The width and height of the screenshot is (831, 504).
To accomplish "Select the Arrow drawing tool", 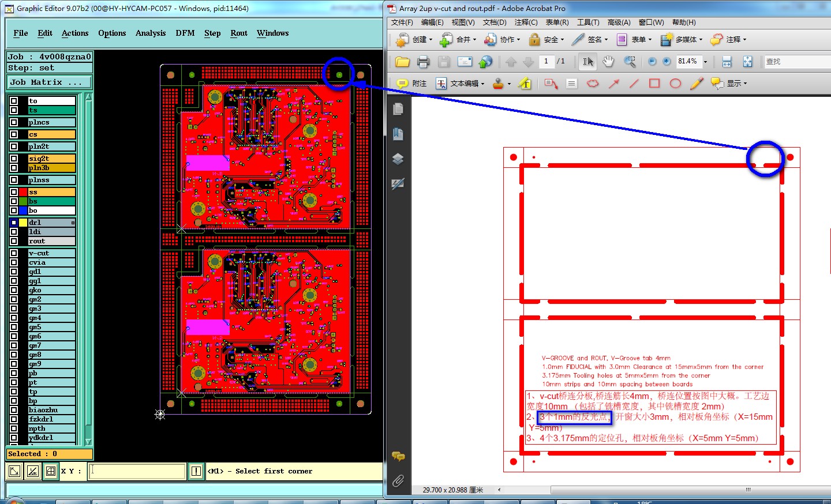I will point(613,84).
